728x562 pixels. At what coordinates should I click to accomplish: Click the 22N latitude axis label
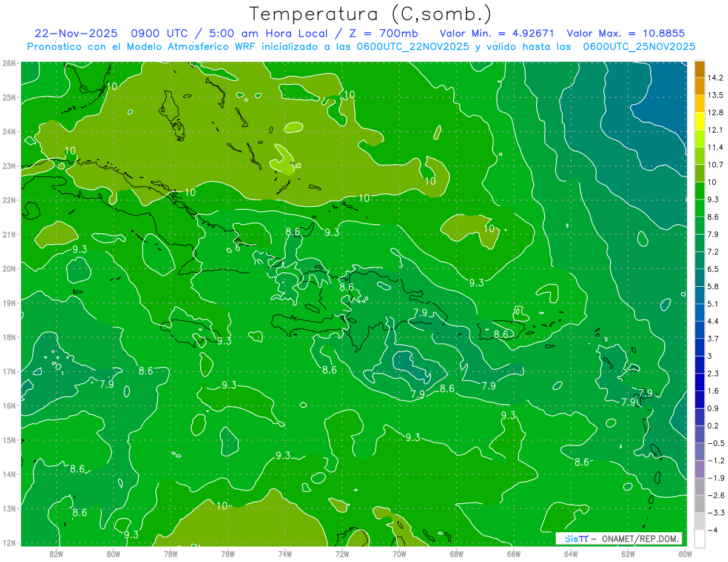[x=9, y=200]
